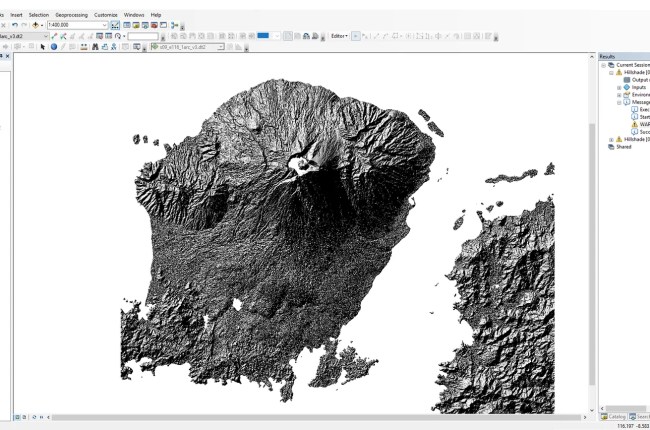Click the Results panel horizontal scrollbar
The image size is (650, 430).
point(626,408)
